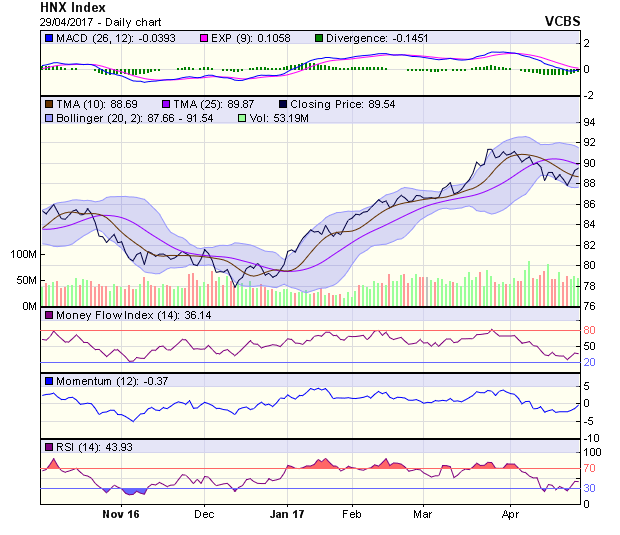This screenshot has height=535, width=620.
Task: Click the Nov 16 time axis label
Action: 121,515
